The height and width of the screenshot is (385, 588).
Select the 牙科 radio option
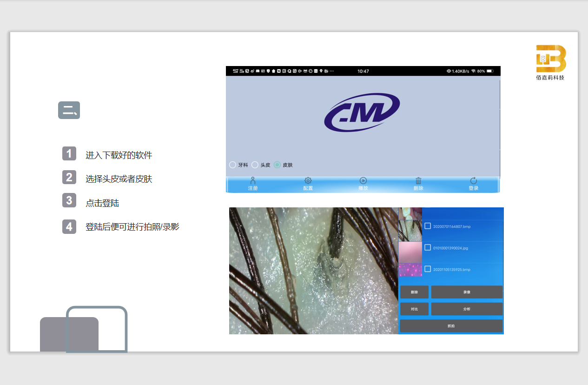click(233, 165)
